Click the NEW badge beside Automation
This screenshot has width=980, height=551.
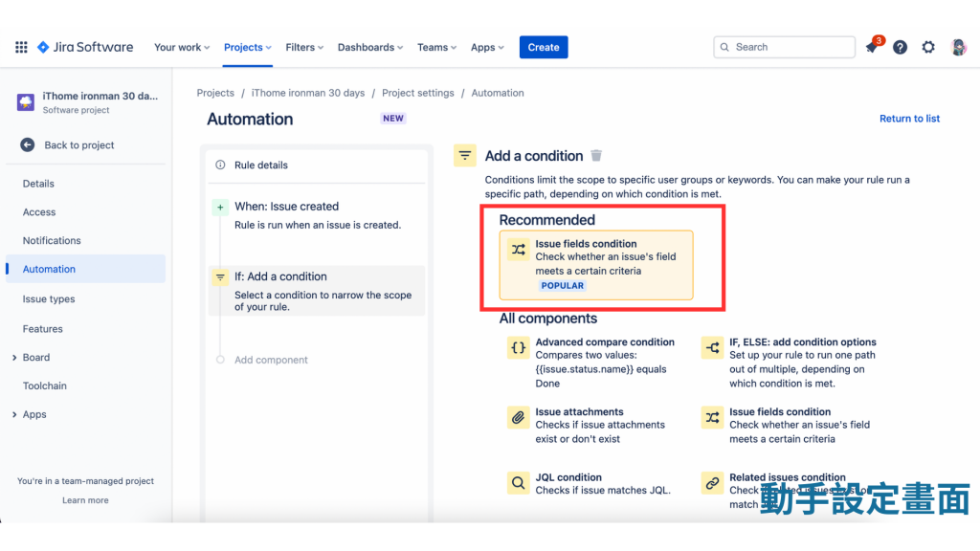393,118
